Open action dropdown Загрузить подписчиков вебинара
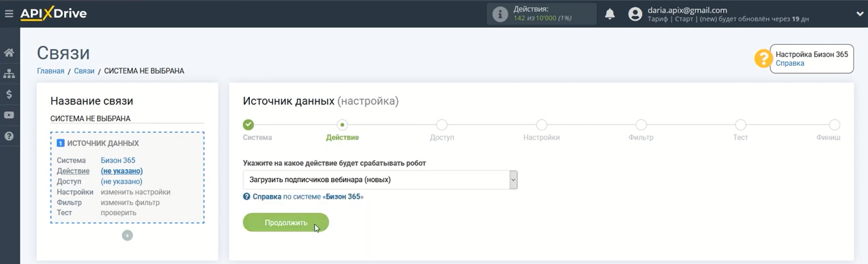 pyautogui.click(x=380, y=179)
